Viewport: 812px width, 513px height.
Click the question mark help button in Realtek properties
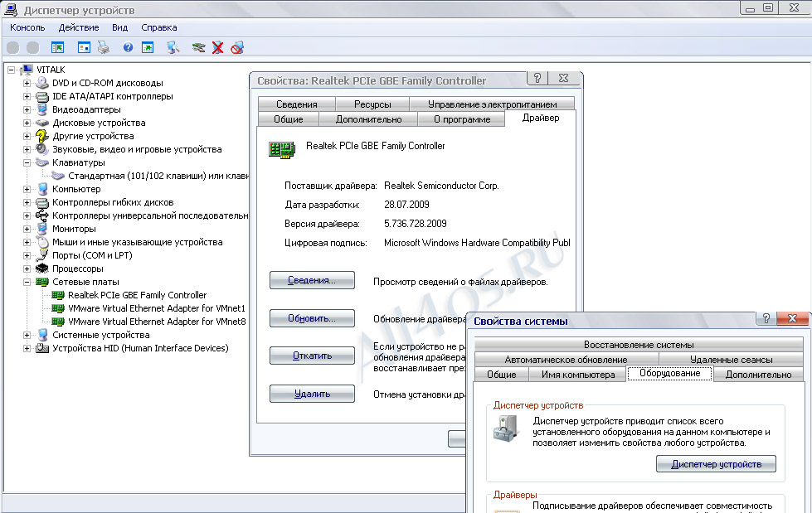(x=537, y=78)
